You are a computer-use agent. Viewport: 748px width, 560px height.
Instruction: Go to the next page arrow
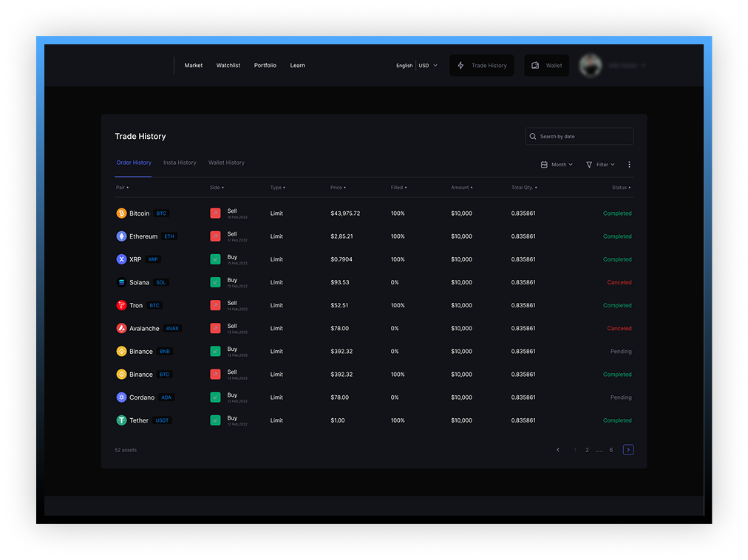click(x=628, y=450)
